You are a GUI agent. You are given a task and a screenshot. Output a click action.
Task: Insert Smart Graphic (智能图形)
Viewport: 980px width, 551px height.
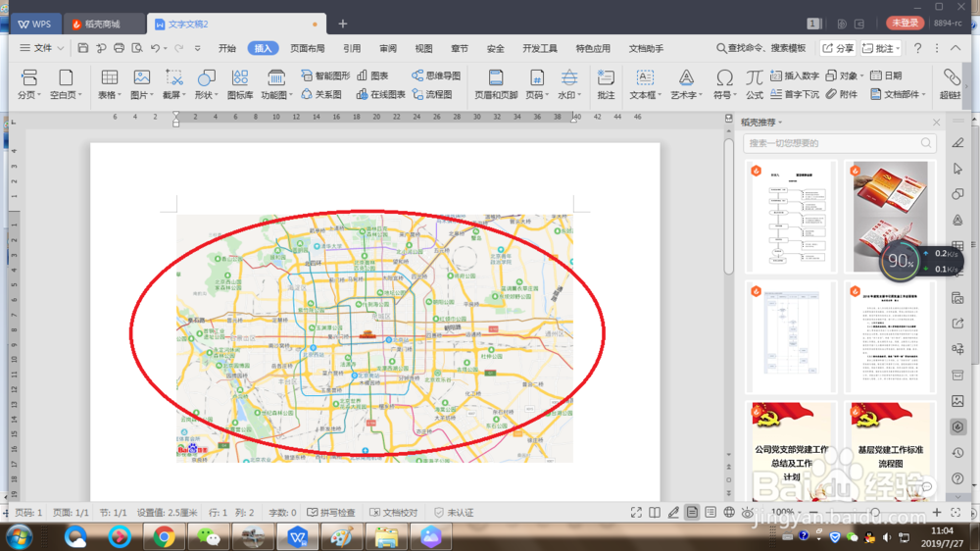(325, 75)
